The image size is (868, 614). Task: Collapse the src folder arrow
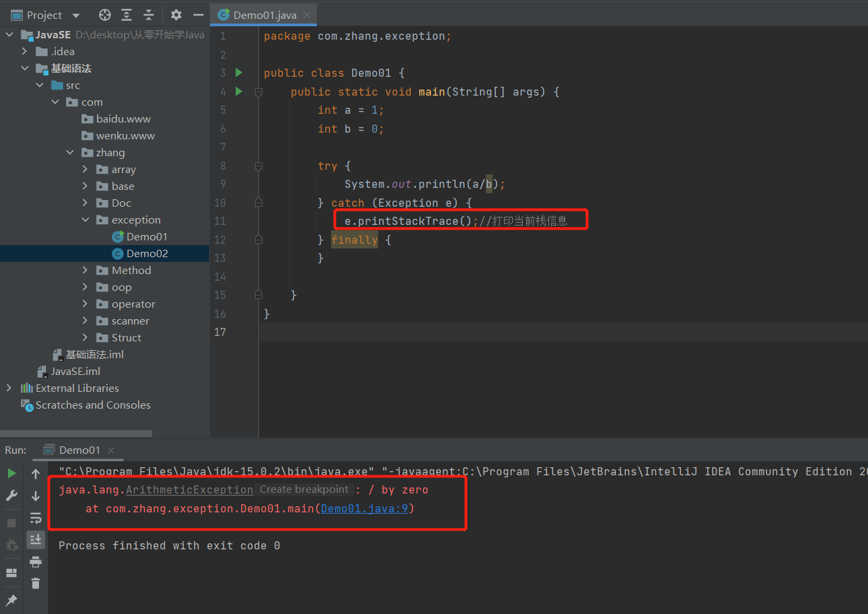point(40,86)
